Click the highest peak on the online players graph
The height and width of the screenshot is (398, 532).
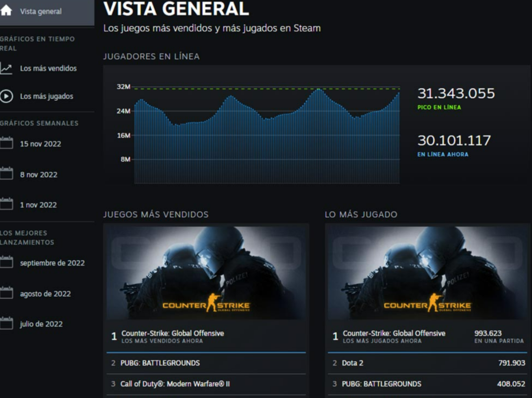(317, 90)
